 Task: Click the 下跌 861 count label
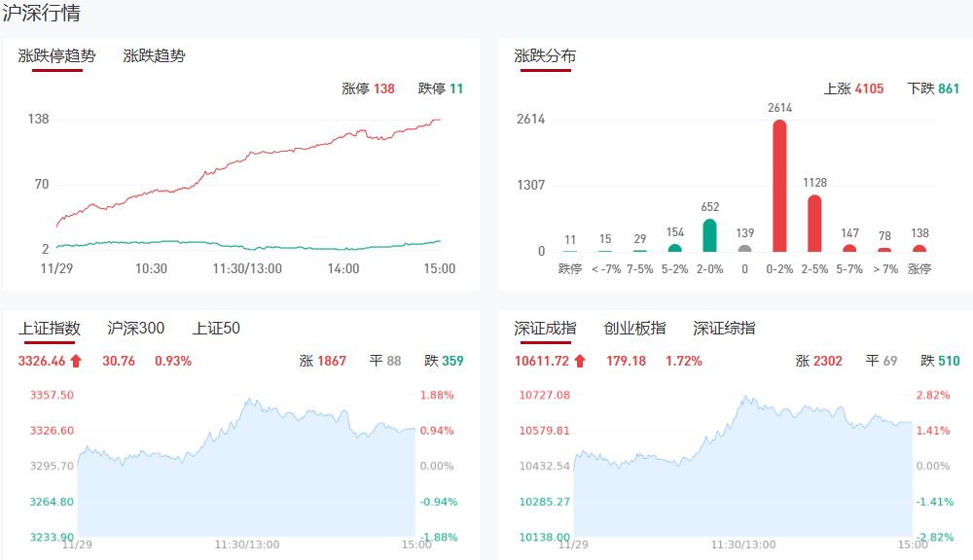pos(933,88)
